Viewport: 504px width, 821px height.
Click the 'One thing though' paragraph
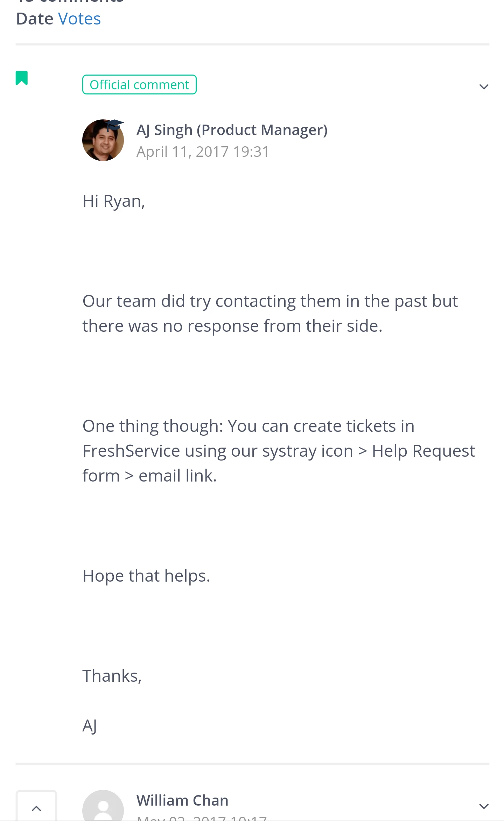point(279,451)
